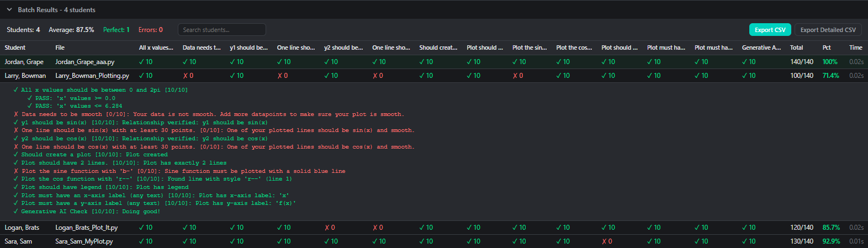Sort by the Plot the cos... column header

pos(574,48)
